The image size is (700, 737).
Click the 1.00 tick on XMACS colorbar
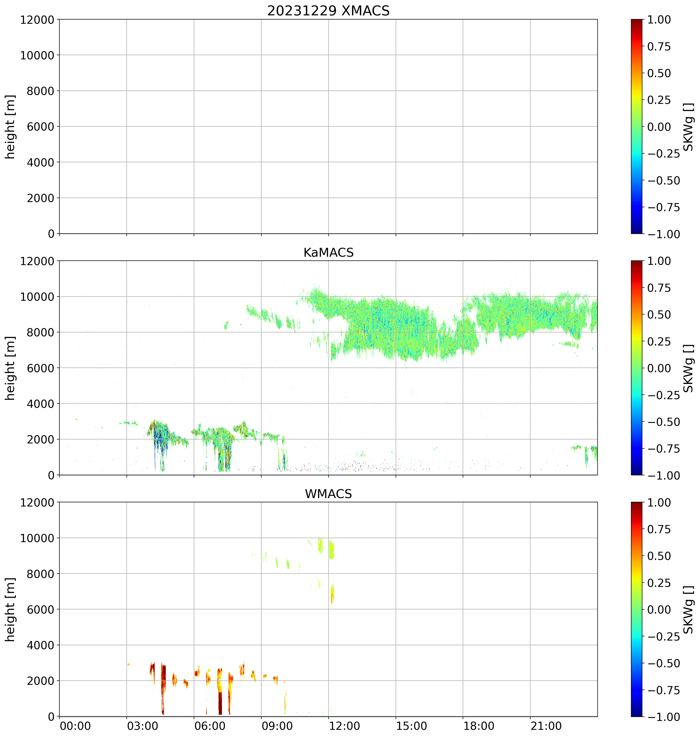pos(659,20)
